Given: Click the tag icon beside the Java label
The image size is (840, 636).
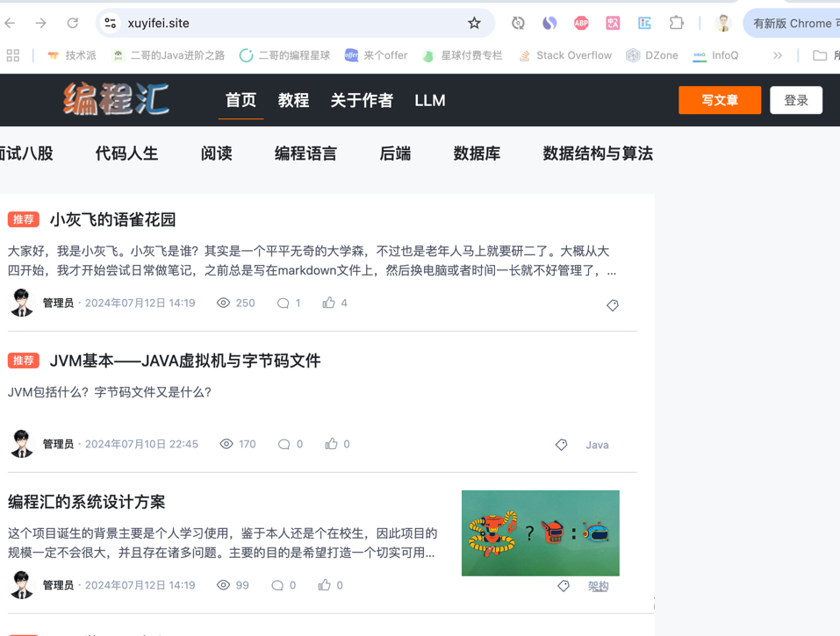Looking at the screenshot, I should pos(561,445).
